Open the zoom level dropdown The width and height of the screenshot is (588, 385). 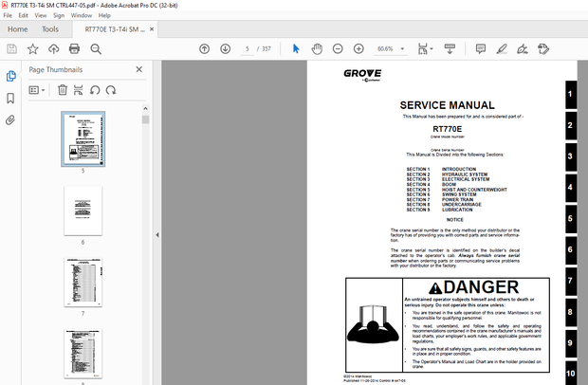(402, 48)
